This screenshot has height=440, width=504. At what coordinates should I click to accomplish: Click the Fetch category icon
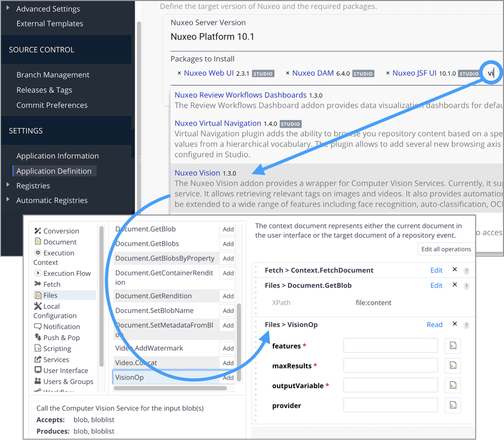38,284
